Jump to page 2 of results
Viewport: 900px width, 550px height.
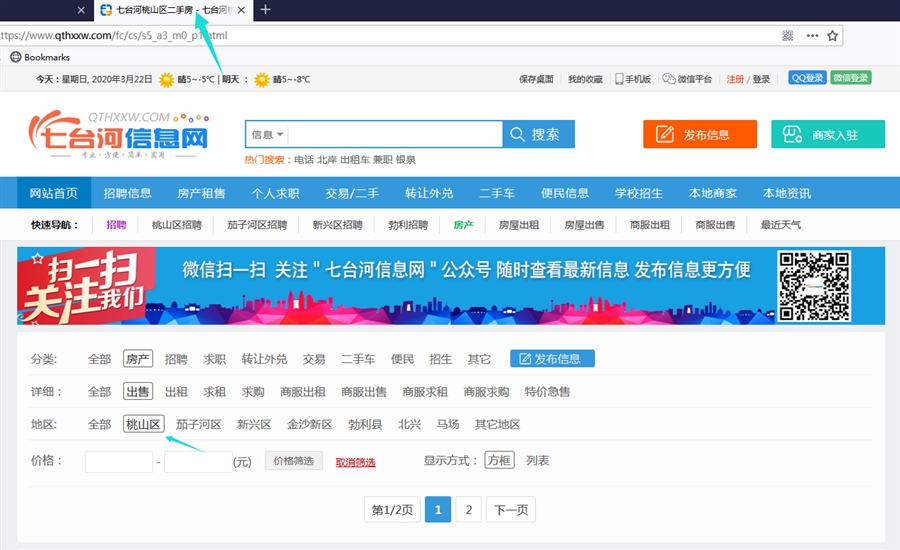tap(469, 510)
